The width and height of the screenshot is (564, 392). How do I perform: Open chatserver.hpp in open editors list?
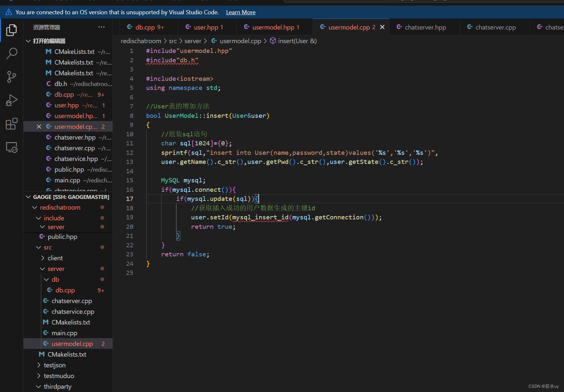point(68,137)
